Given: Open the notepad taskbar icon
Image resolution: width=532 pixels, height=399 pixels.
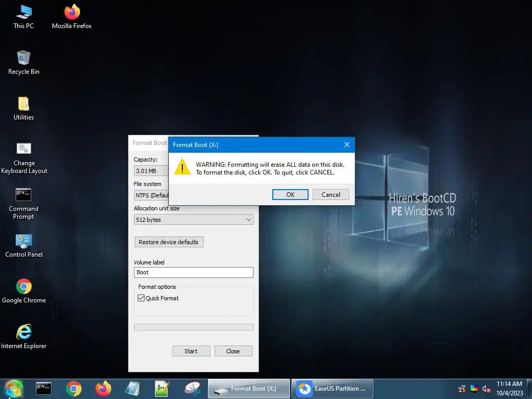Looking at the screenshot, I should pos(132,389).
